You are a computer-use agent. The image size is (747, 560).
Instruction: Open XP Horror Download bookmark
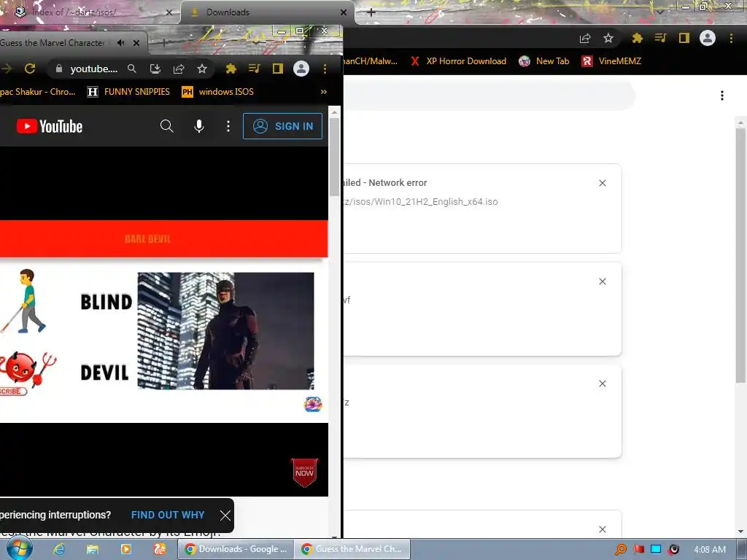coord(458,61)
